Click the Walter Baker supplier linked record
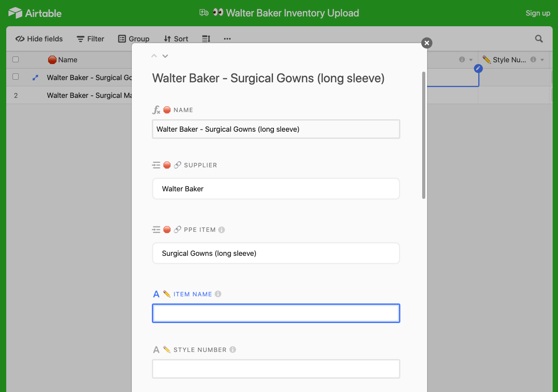This screenshot has width=558, height=392. click(276, 189)
